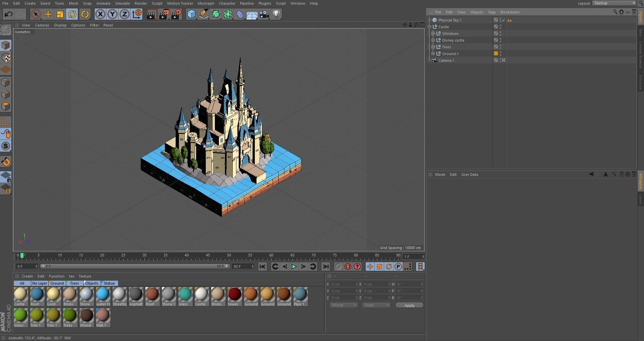Click search icon in Object Manager
The image size is (644, 341).
615,12
